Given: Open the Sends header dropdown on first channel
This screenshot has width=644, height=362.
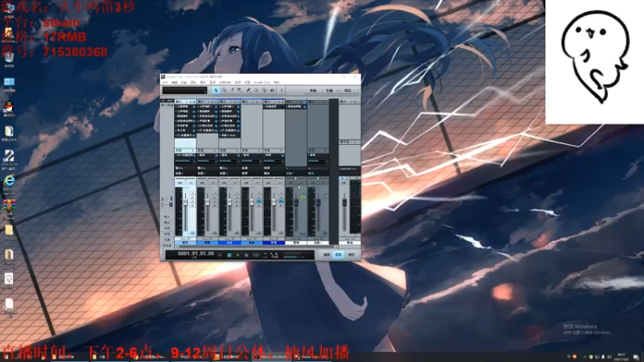Looking at the screenshot, I should click(x=192, y=150).
